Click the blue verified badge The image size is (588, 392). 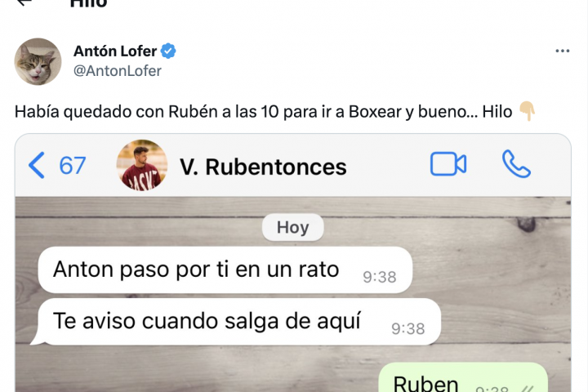pos(168,51)
